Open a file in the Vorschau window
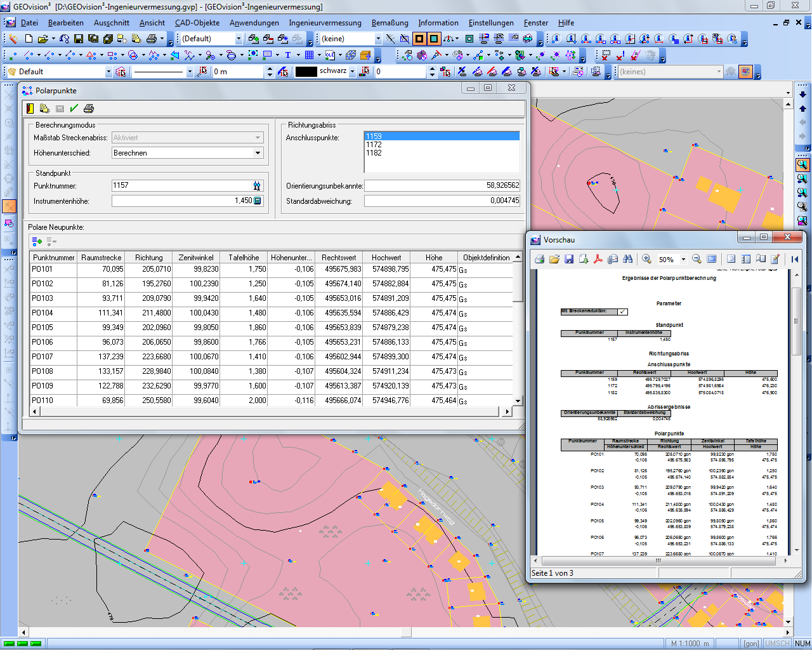The width and height of the screenshot is (812, 650). 554,259
